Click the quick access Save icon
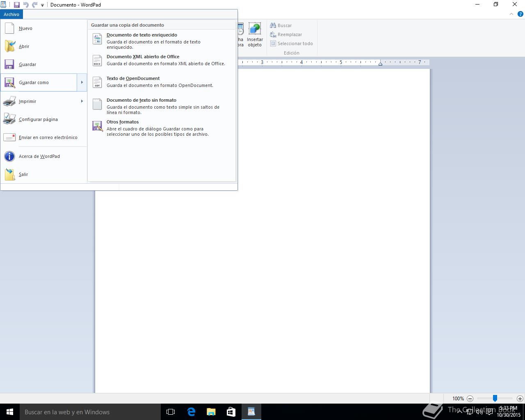The height and width of the screenshot is (420, 525). pyautogui.click(x=17, y=5)
